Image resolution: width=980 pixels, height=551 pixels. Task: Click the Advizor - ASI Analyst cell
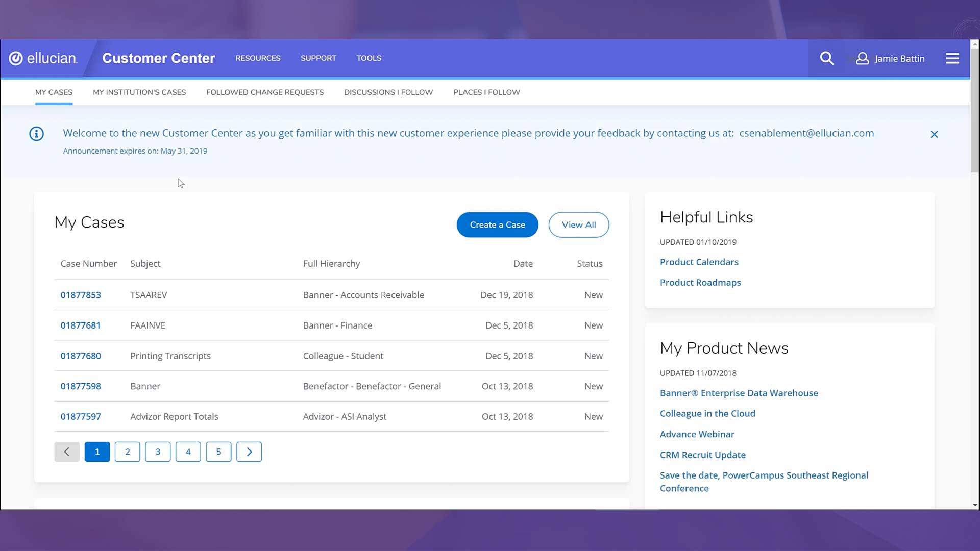(x=345, y=416)
